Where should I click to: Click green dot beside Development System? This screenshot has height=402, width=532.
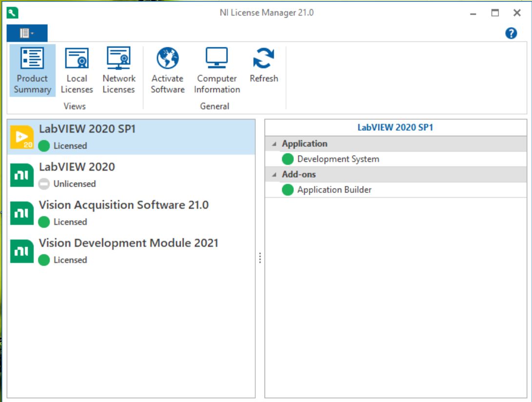click(287, 159)
